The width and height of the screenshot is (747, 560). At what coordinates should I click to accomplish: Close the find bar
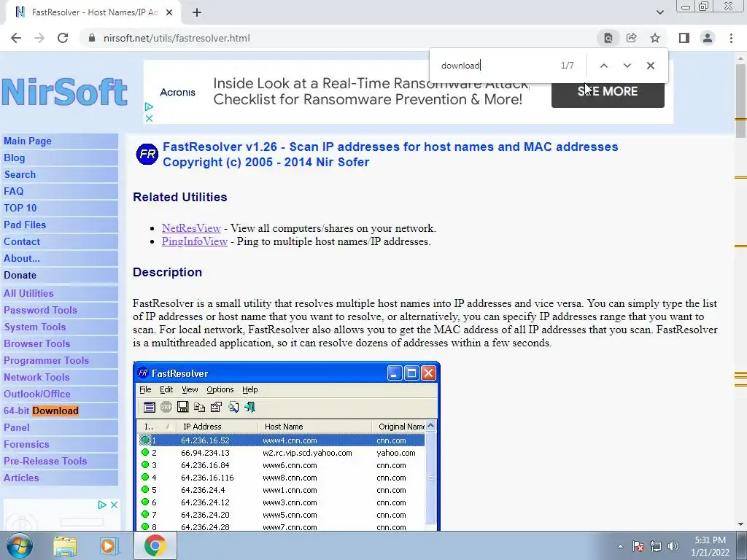tap(650, 66)
